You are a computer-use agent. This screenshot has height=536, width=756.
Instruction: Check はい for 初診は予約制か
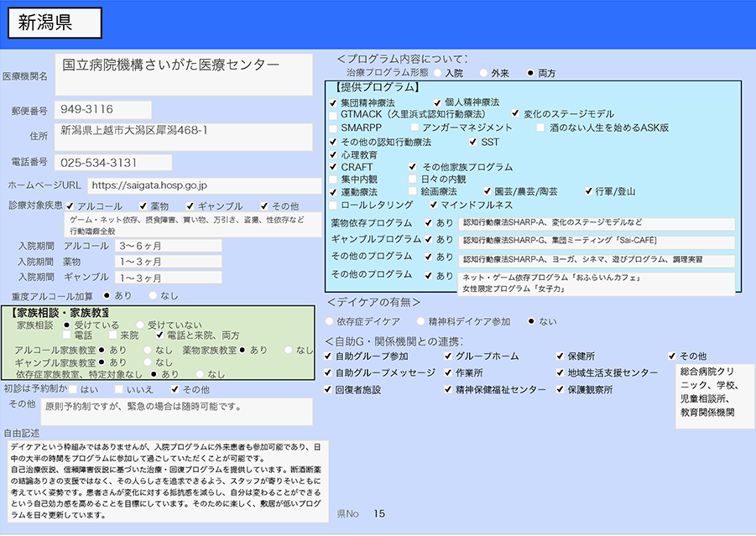click(x=73, y=389)
